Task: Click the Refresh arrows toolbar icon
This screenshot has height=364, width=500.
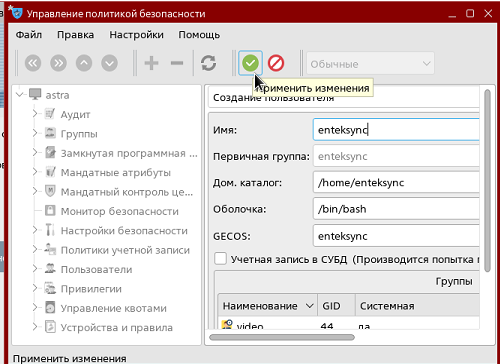Action: pos(208,63)
